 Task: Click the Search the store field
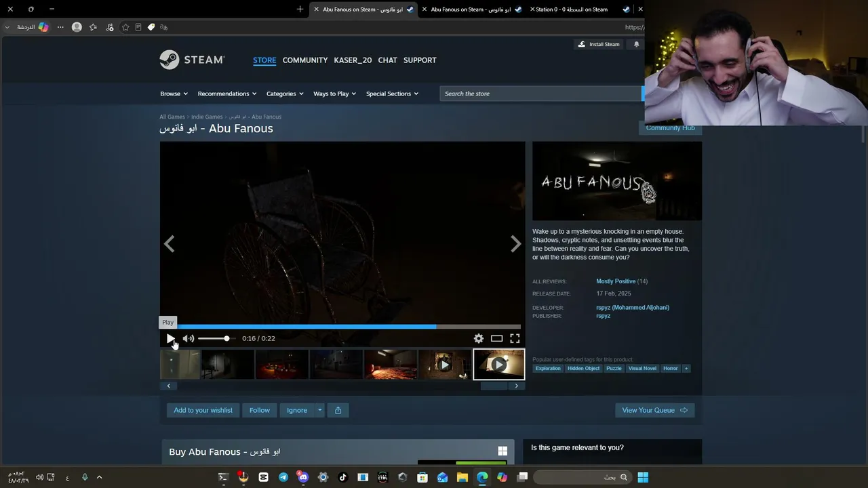(x=540, y=94)
